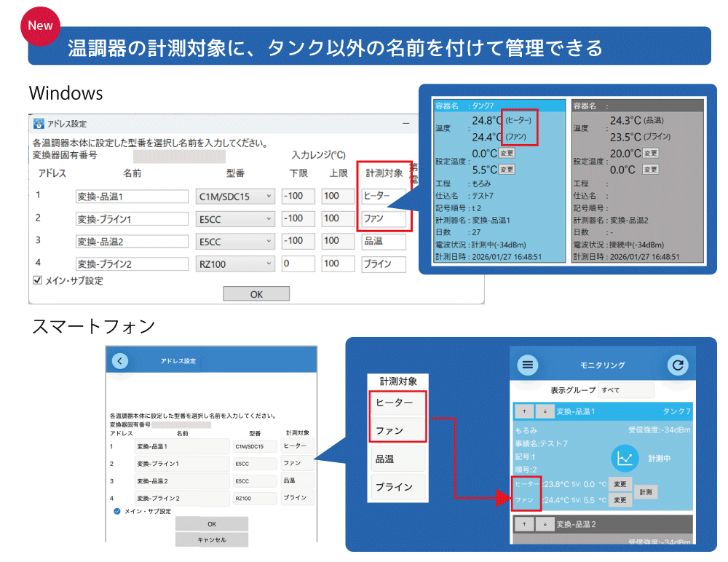
Task: Click up arrow on 変換-品温2 card
Action: point(525,523)
